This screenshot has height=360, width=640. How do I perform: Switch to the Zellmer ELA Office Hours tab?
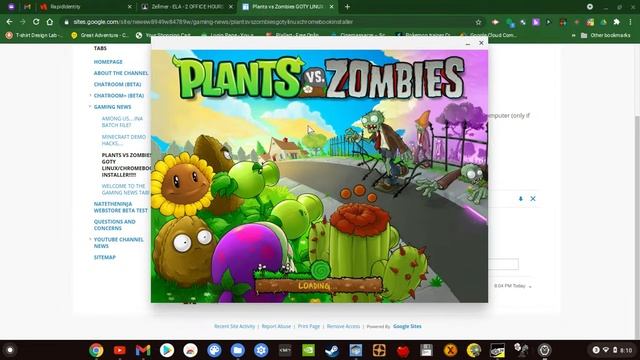pos(186,7)
